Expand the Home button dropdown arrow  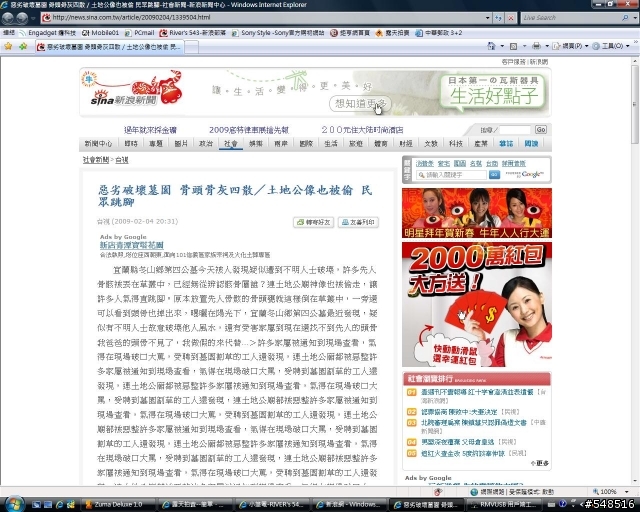click(x=502, y=46)
